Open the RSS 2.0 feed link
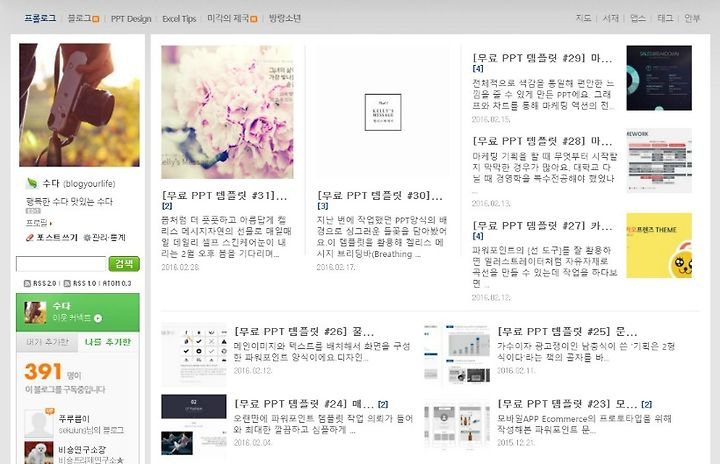 [40, 283]
